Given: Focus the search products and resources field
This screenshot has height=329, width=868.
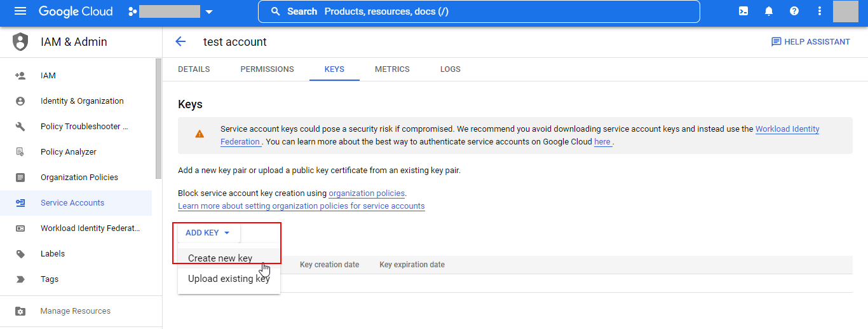Looking at the screenshot, I should pyautogui.click(x=478, y=11).
